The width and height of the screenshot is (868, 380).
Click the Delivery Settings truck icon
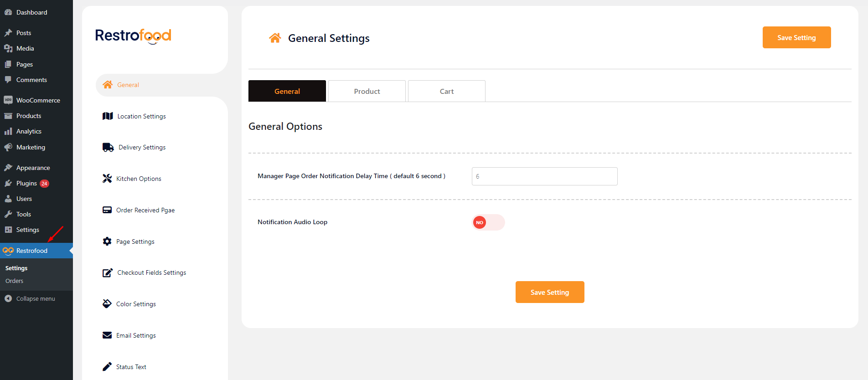pos(108,147)
